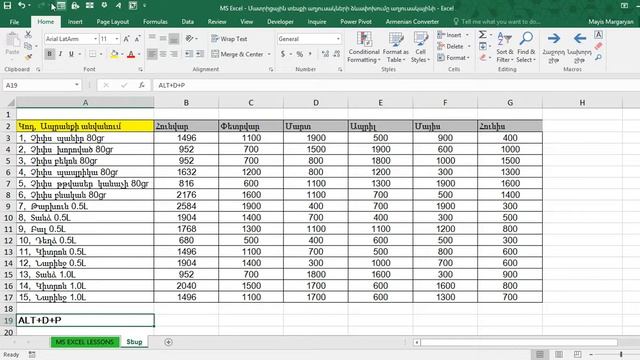Click the Format Painter brush icon
Viewport: 640px width, 360px height.
[28, 57]
